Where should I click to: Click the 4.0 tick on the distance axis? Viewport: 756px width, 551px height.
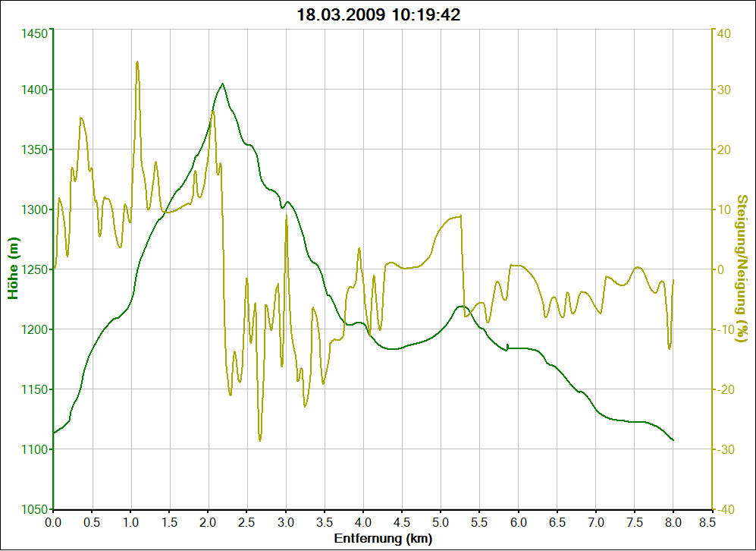(363, 523)
